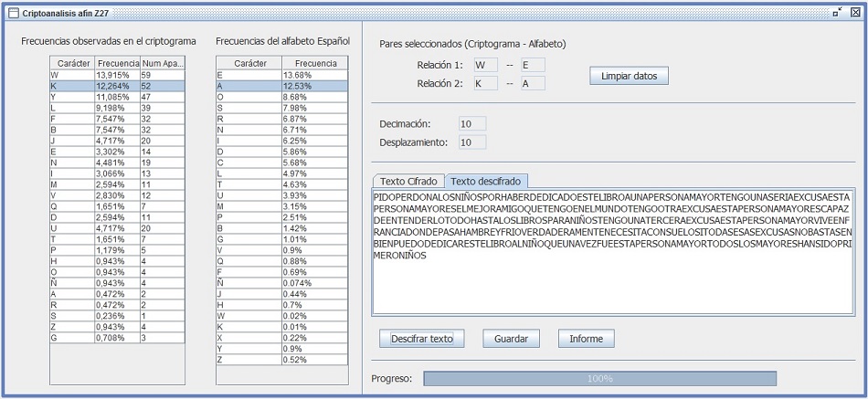Viewport: 868px width, 399px height.
Task: Clear data with Limpiar datos button
Action: (x=629, y=76)
